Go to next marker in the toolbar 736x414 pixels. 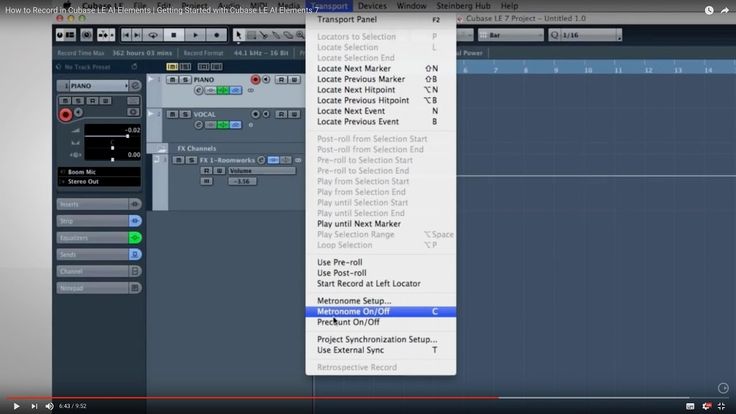tap(137, 35)
